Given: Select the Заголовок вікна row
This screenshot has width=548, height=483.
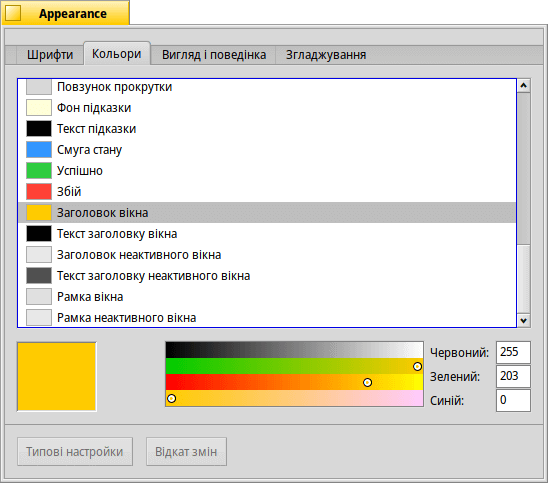Looking at the screenshot, I should tap(267, 212).
